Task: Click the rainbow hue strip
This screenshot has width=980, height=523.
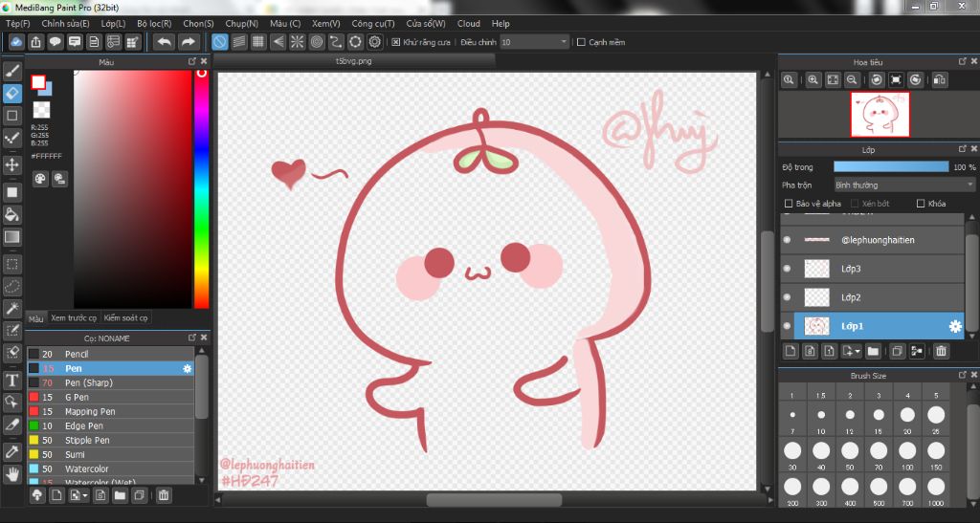Action: coord(201,189)
